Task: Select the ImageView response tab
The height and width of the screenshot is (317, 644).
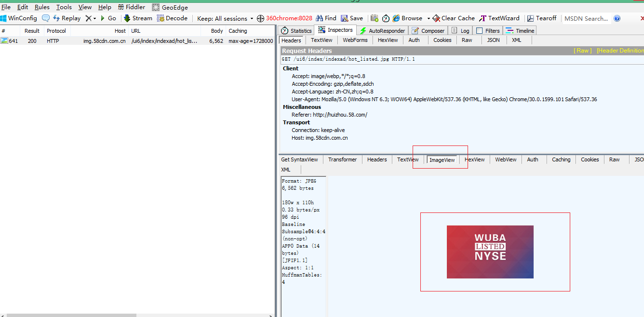Action: click(442, 160)
